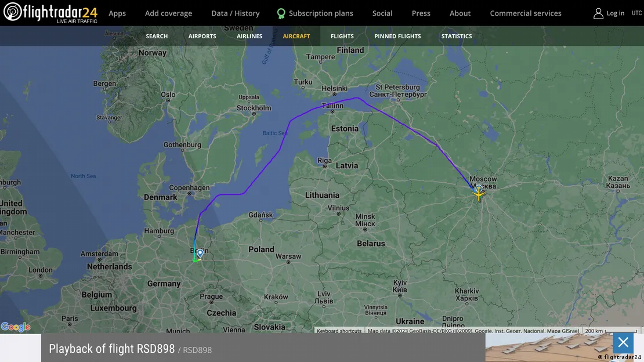Click the green subscription badge icon

(281, 13)
